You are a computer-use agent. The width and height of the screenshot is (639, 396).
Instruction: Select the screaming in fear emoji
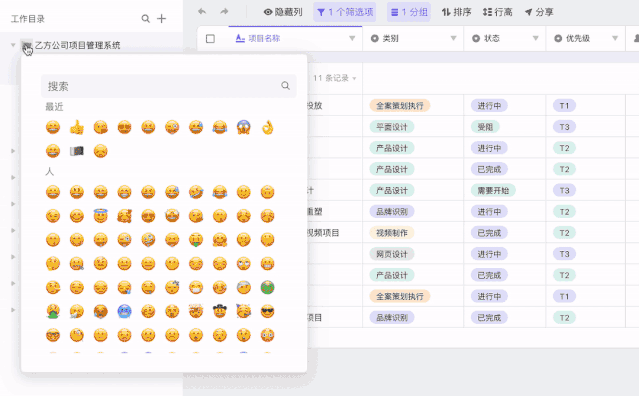(244, 128)
